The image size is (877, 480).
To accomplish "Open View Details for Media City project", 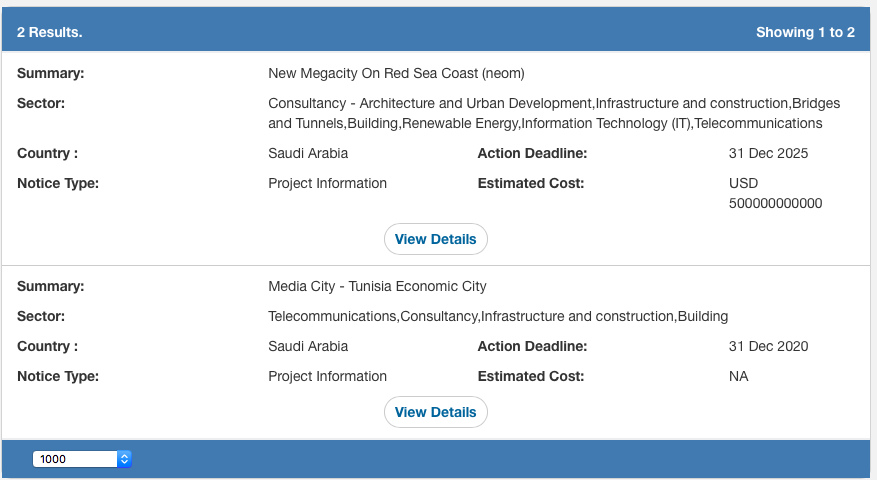I will click(x=436, y=412).
